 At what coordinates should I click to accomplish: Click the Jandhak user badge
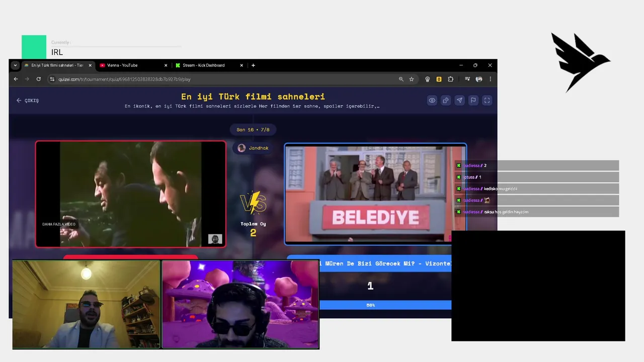[253, 148]
